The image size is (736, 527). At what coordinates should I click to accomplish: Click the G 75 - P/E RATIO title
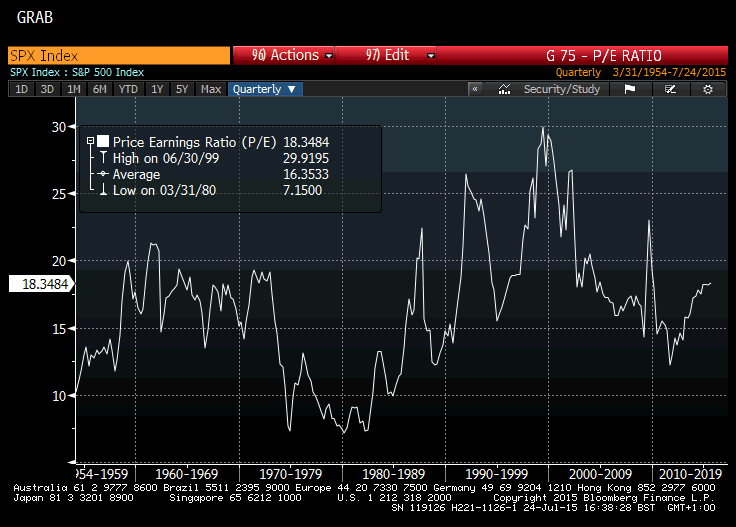(x=604, y=56)
